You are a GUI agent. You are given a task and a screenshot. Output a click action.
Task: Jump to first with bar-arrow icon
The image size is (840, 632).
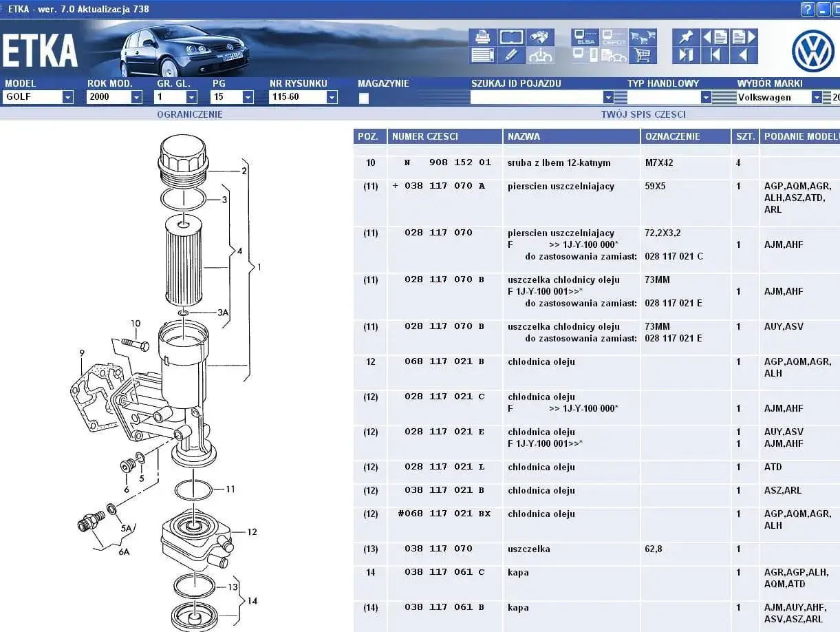(x=715, y=55)
